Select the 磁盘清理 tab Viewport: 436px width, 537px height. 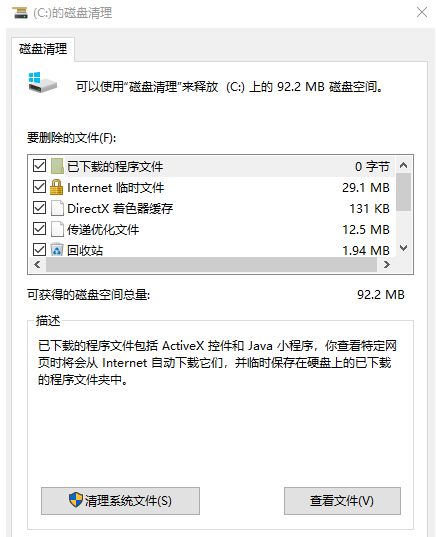(43, 49)
